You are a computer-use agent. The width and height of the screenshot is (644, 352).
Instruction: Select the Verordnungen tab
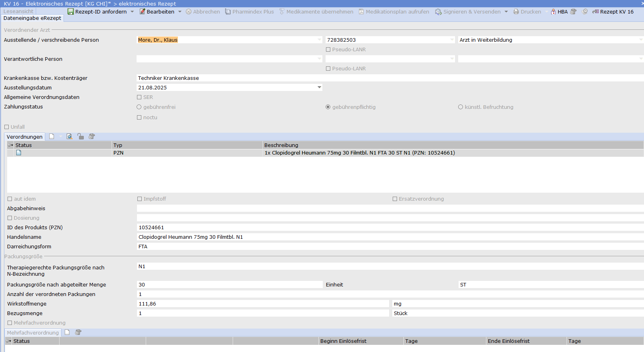tap(25, 137)
